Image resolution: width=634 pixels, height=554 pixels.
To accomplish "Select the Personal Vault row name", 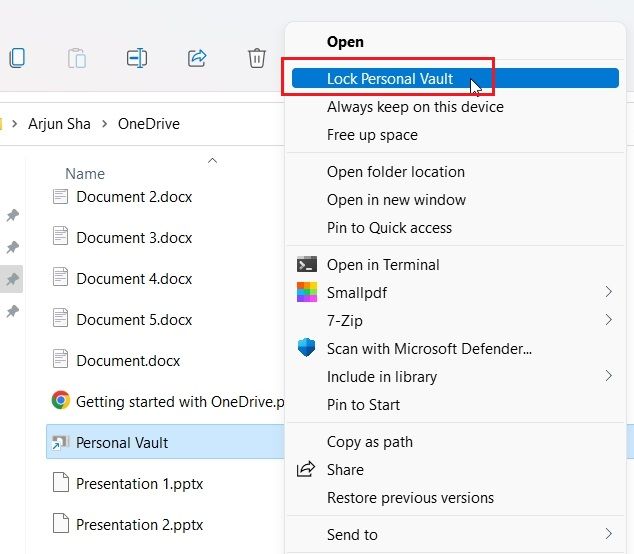I will [x=122, y=443].
